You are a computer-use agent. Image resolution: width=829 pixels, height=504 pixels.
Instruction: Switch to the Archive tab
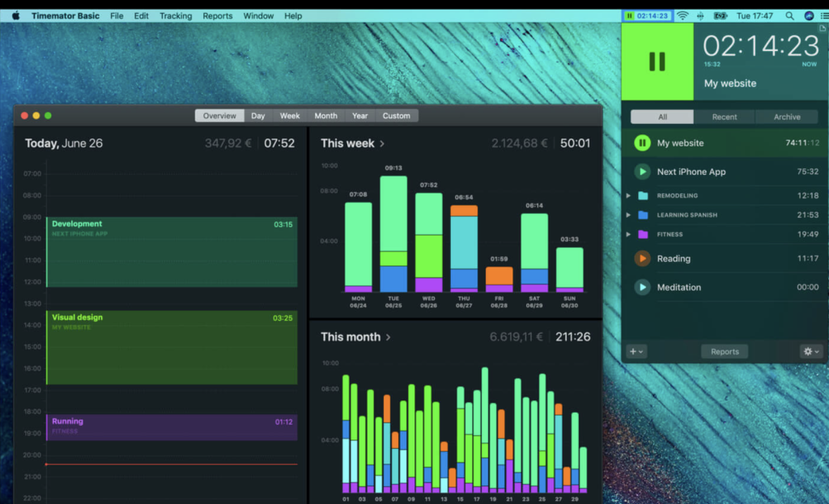(787, 116)
